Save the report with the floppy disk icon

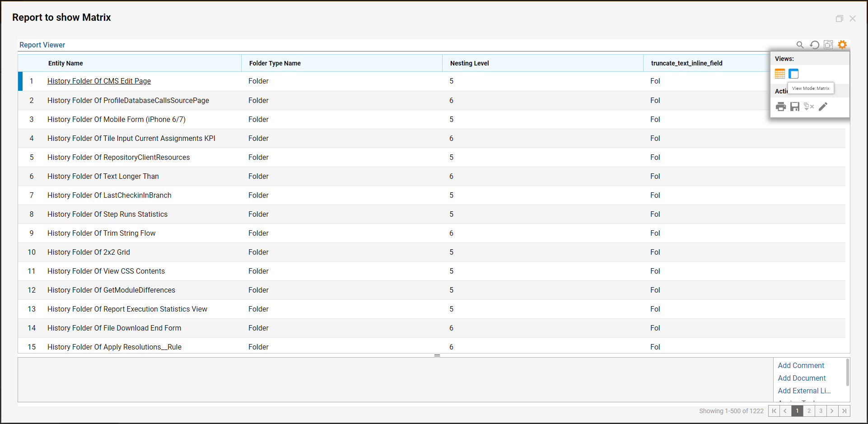click(x=795, y=107)
